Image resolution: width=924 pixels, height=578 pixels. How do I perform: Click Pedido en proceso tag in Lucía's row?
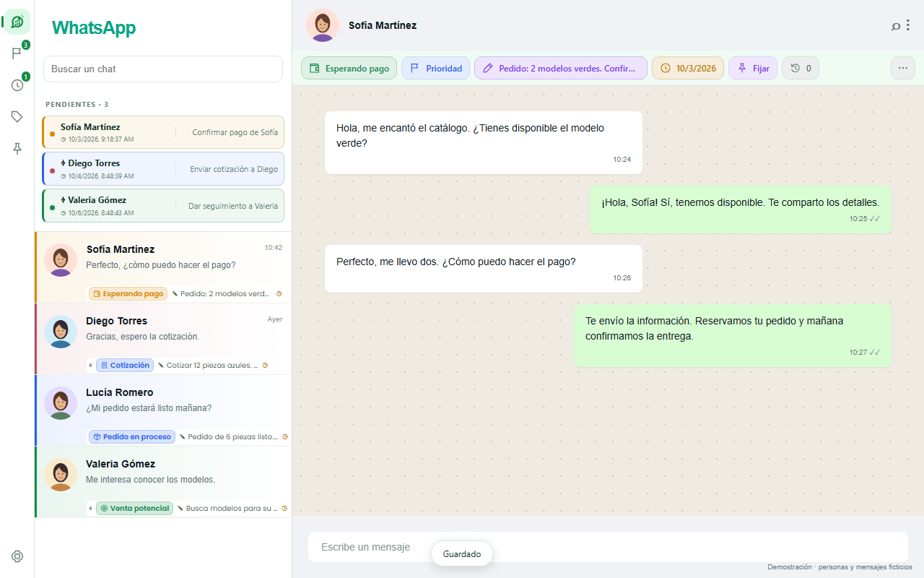pos(131,437)
